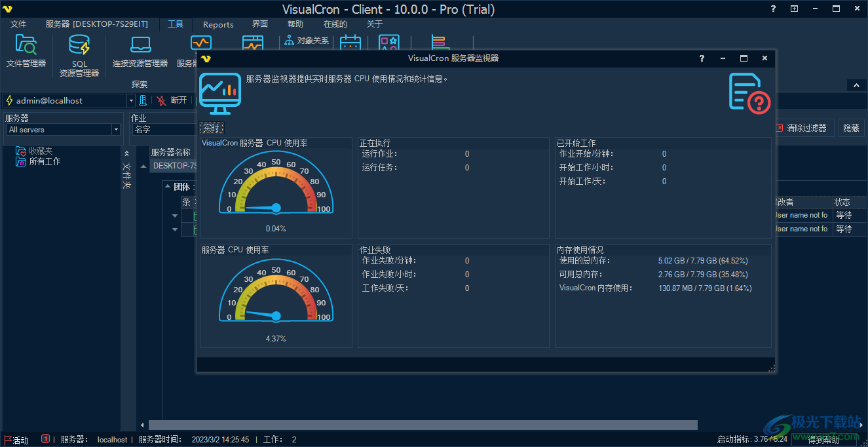Click the localhost server status entry

pyautogui.click(x=113, y=440)
